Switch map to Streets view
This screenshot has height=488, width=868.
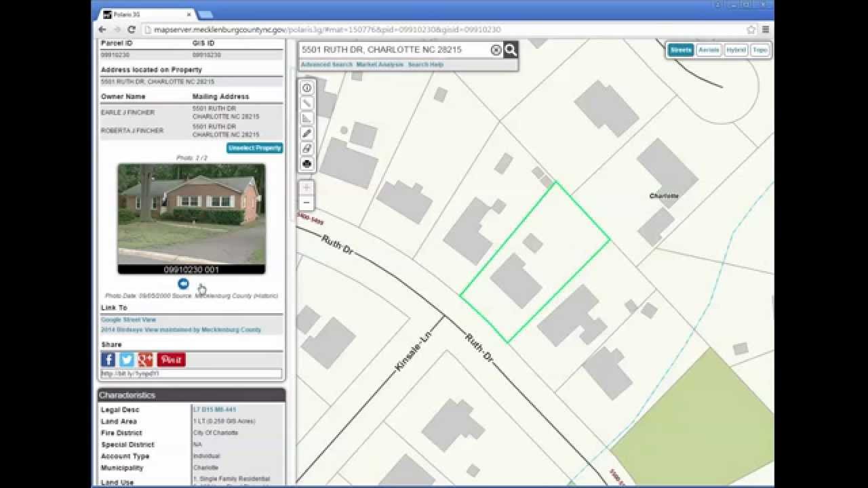[681, 49]
